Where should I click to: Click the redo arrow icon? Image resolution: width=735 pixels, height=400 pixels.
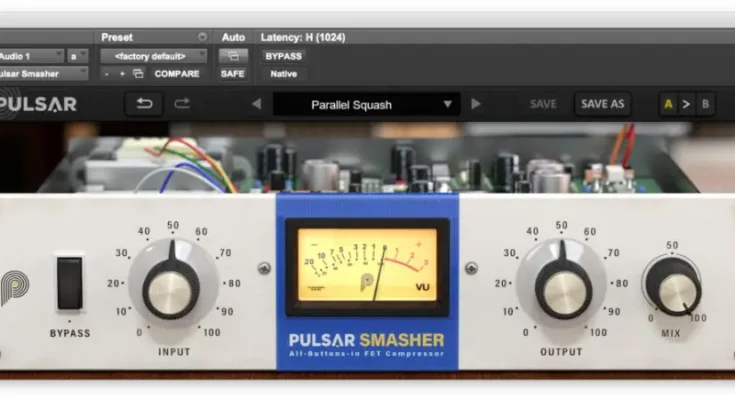(182, 103)
